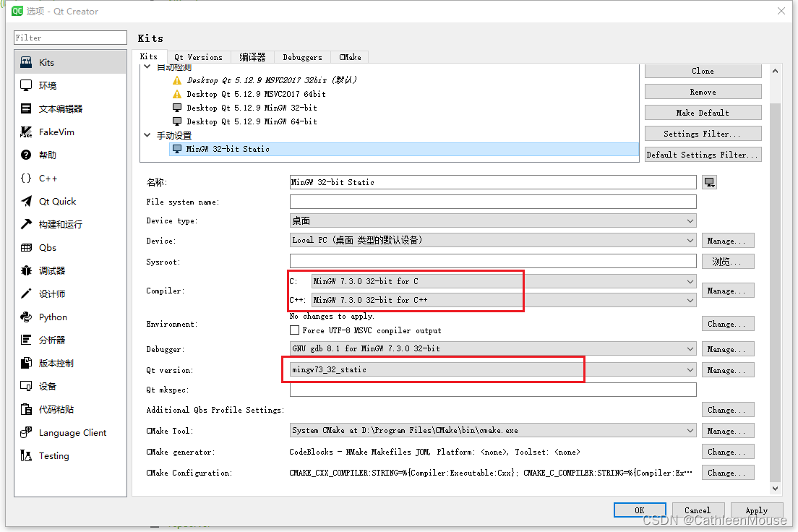
Task: Click the Make Default button
Action: [703, 113]
